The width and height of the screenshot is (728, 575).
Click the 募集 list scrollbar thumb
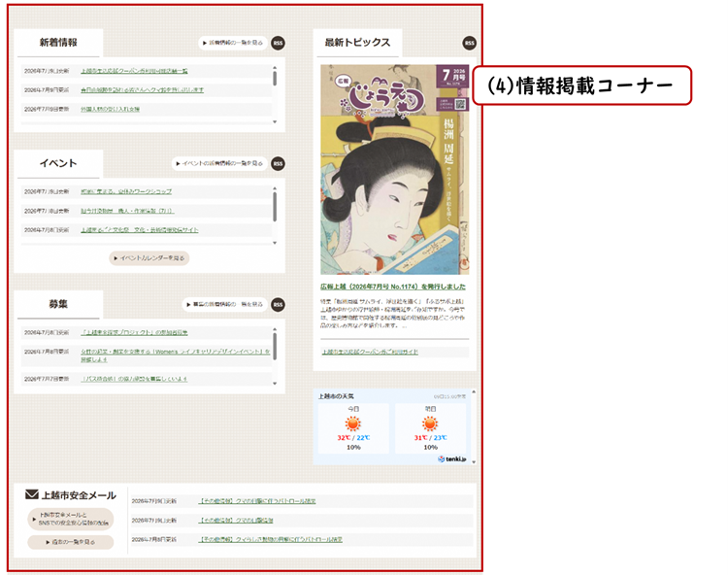275,346
